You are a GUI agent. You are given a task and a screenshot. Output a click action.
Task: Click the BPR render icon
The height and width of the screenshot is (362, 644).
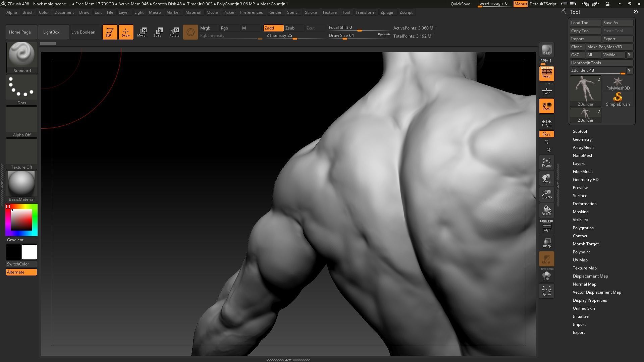546,50
